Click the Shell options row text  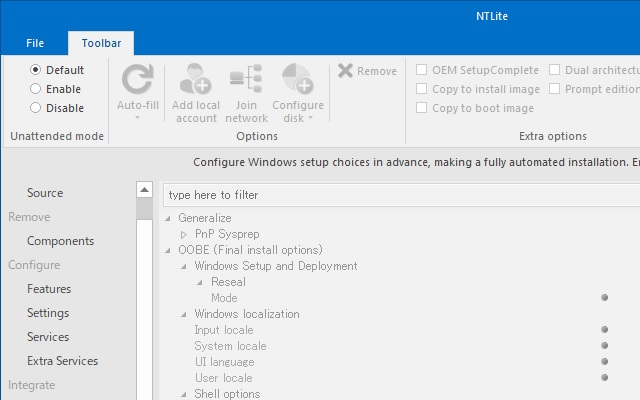click(227, 394)
